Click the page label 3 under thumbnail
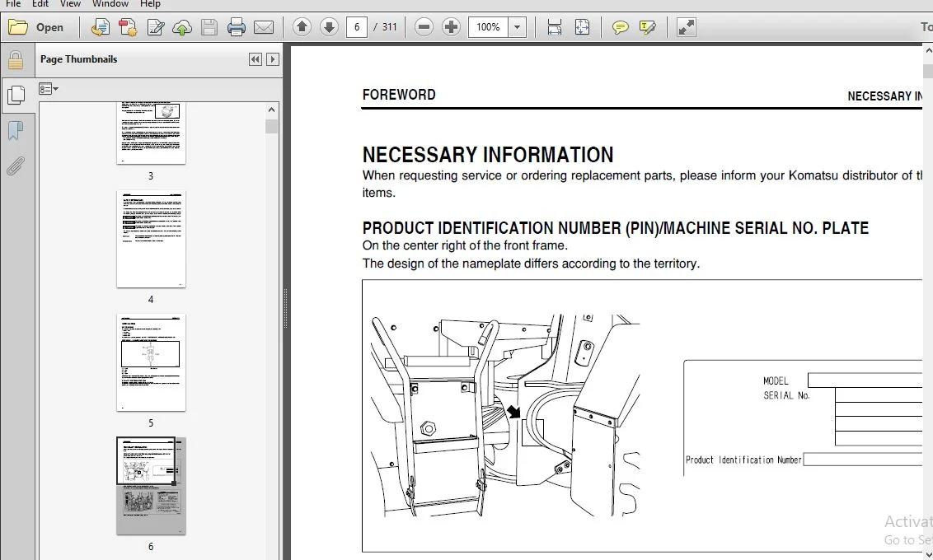933x560 pixels. (151, 176)
